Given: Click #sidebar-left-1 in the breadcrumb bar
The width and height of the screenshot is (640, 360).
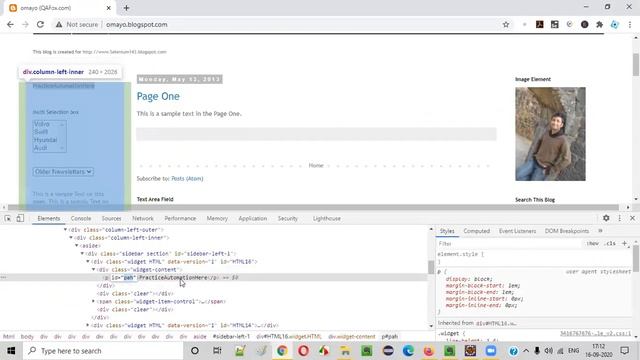Looking at the screenshot, I should [231, 337].
